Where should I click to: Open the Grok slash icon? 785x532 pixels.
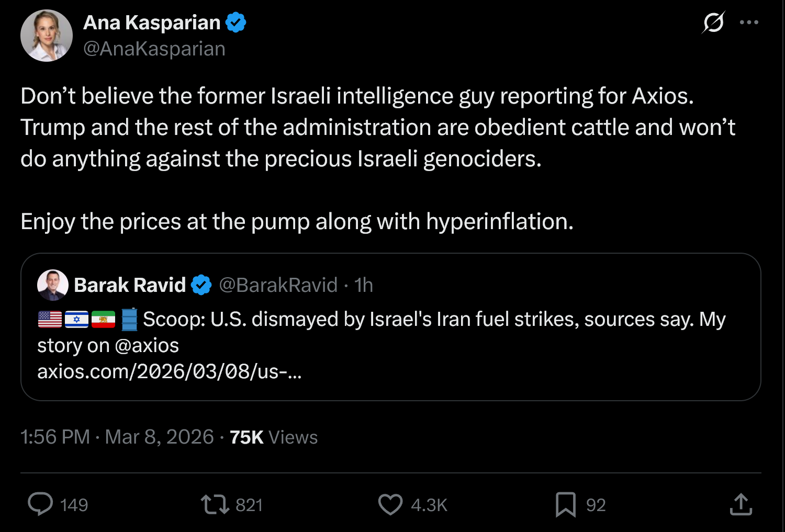(713, 22)
